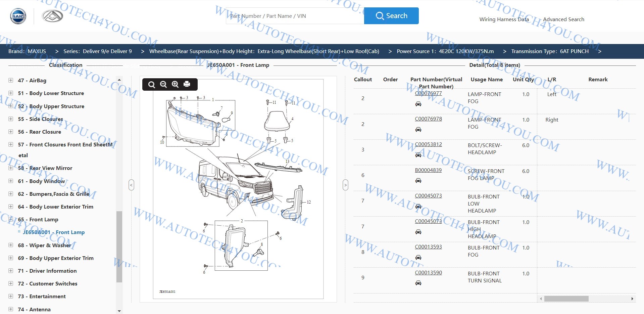Open Wiring Harness Data
644x314 pixels.
[504, 19]
